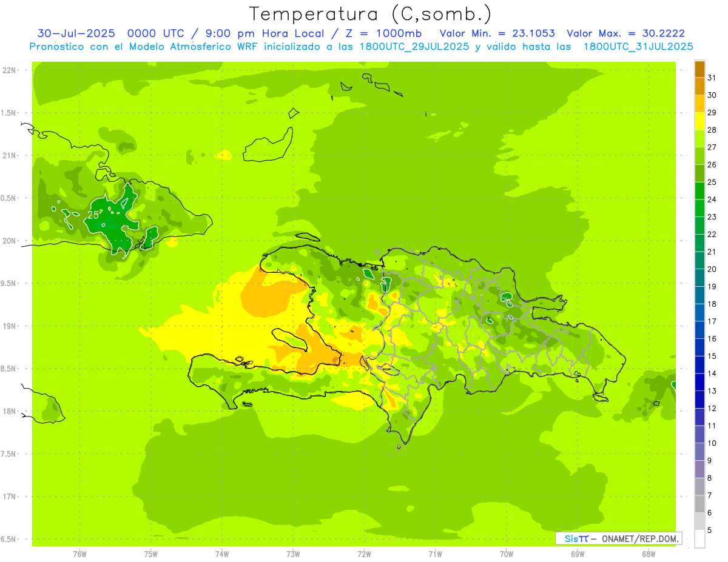Click the '72W' longitude label

coord(365,554)
